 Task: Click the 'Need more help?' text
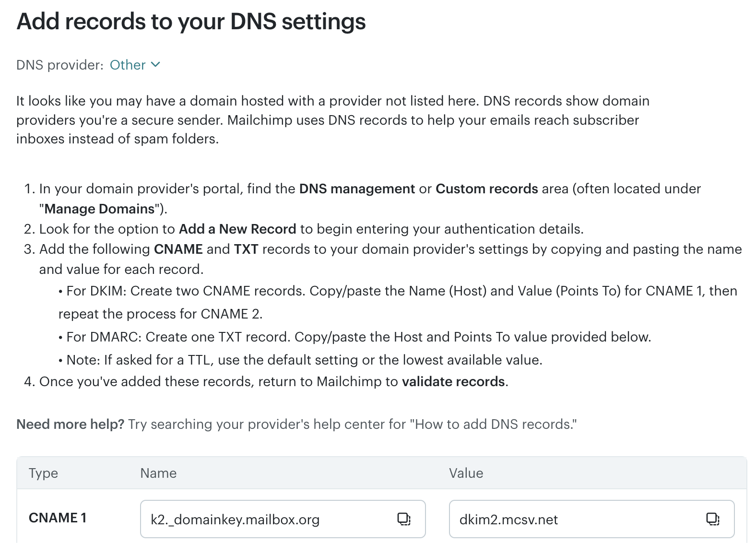[71, 425]
